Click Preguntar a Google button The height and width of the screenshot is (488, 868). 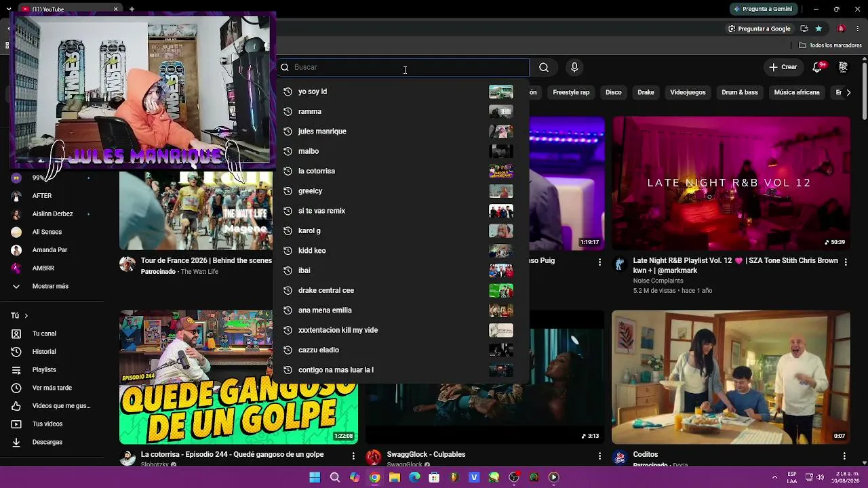coord(759,28)
